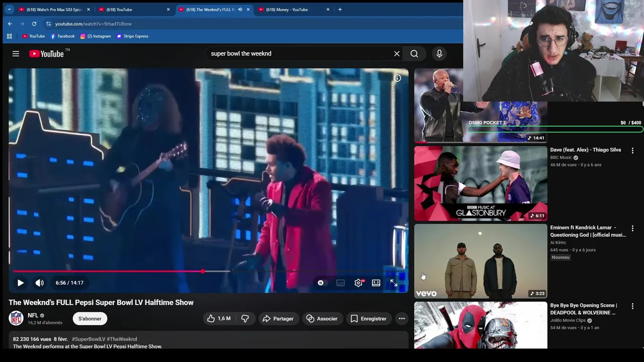The width and height of the screenshot is (644, 362).
Task: Go forward with the browser forward arrow
Action: click(22, 24)
